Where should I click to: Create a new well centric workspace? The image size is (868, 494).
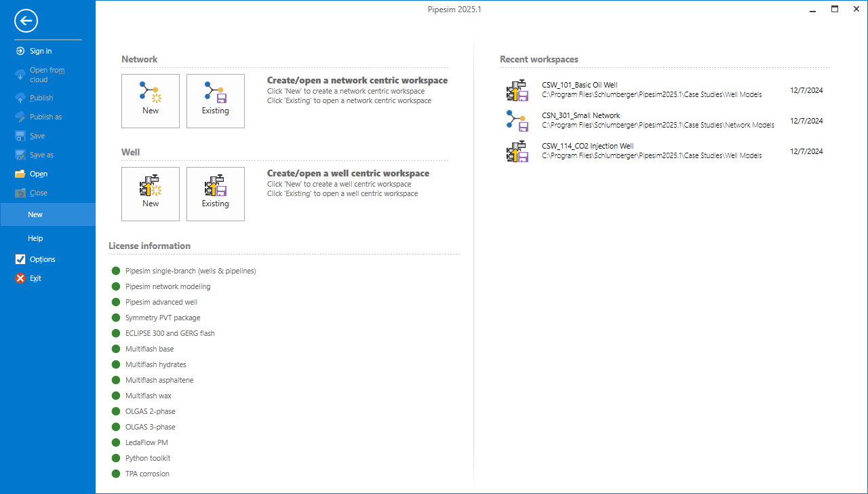pos(151,194)
